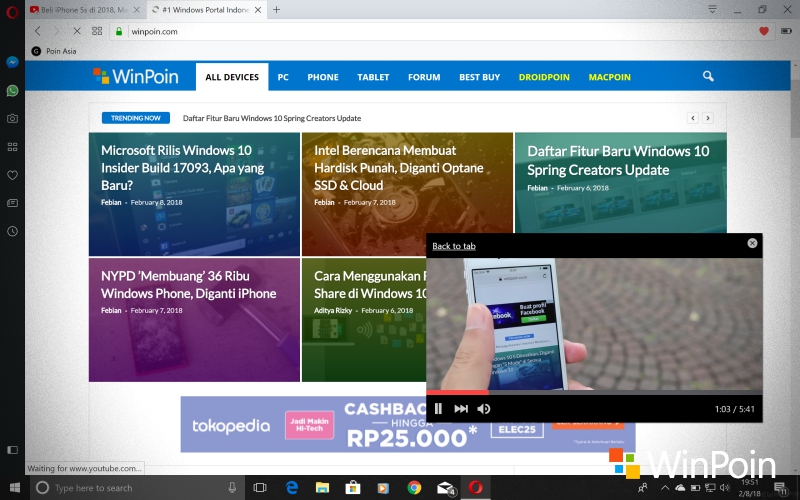The width and height of the screenshot is (800, 500).
Task: Take a snapshot with the sidebar camera icon
Action: coord(12,118)
